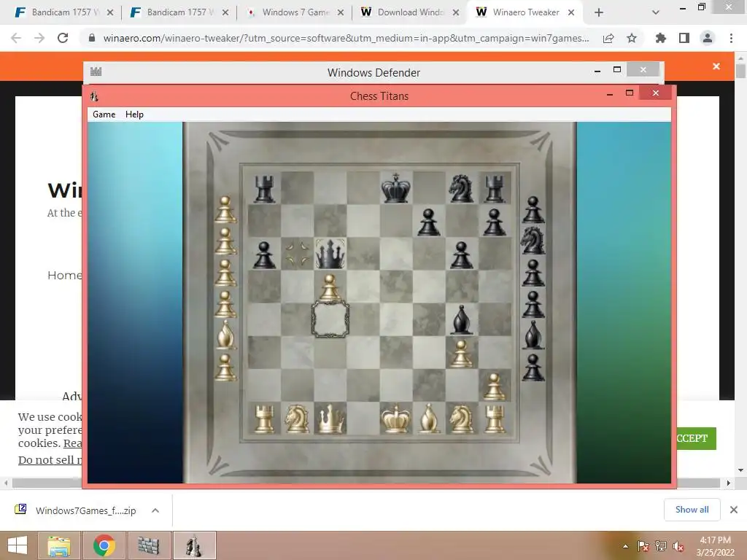Click the Windows Defender window icon
The height and width of the screenshot is (560, 747).
click(96, 72)
